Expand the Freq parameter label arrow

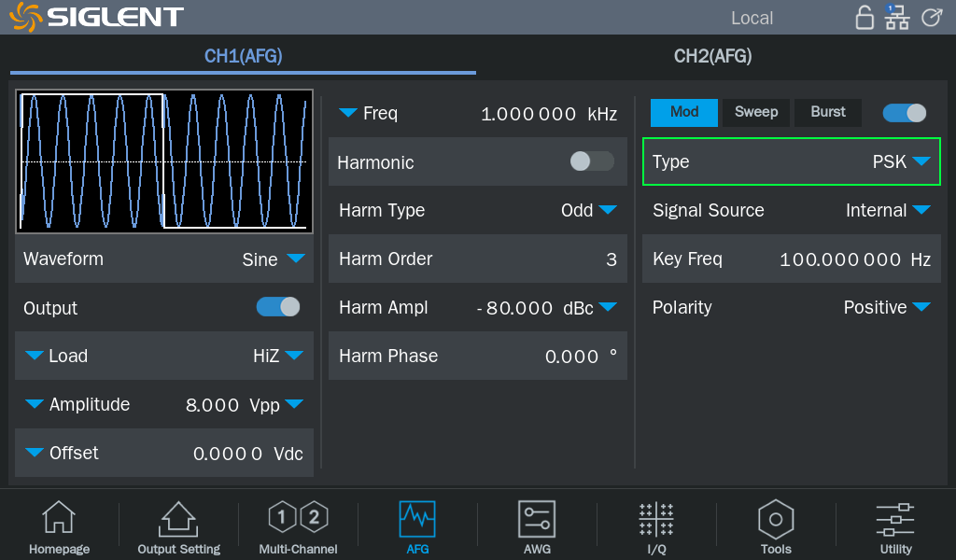pyautogui.click(x=347, y=113)
